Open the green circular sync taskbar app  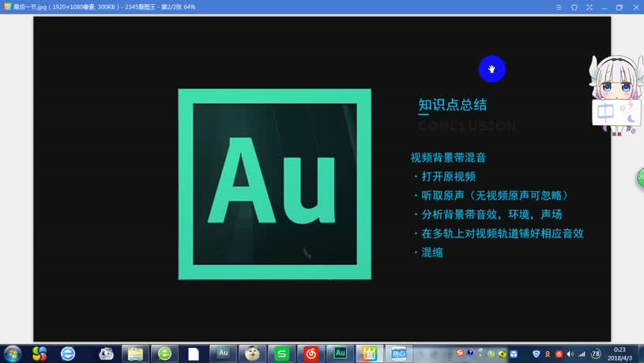(x=164, y=354)
